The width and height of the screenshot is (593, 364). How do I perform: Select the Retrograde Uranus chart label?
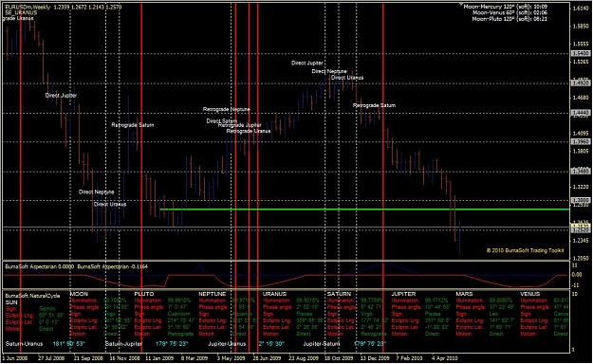pyautogui.click(x=249, y=131)
